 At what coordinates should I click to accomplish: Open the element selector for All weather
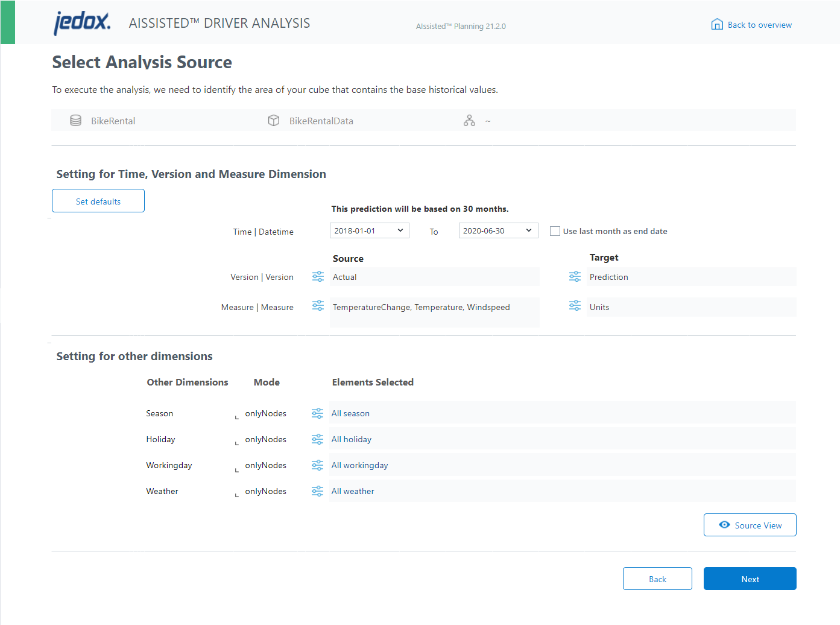[318, 491]
